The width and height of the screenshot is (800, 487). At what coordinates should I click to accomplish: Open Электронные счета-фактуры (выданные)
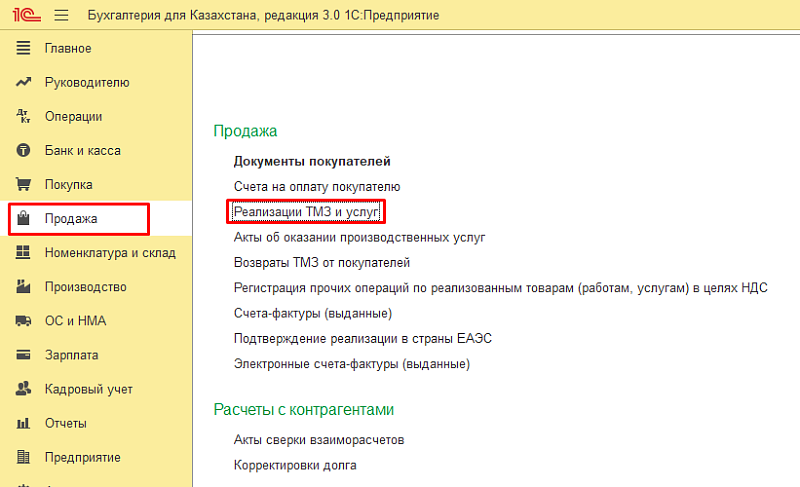pyautogui.click(x=351, y=364)
